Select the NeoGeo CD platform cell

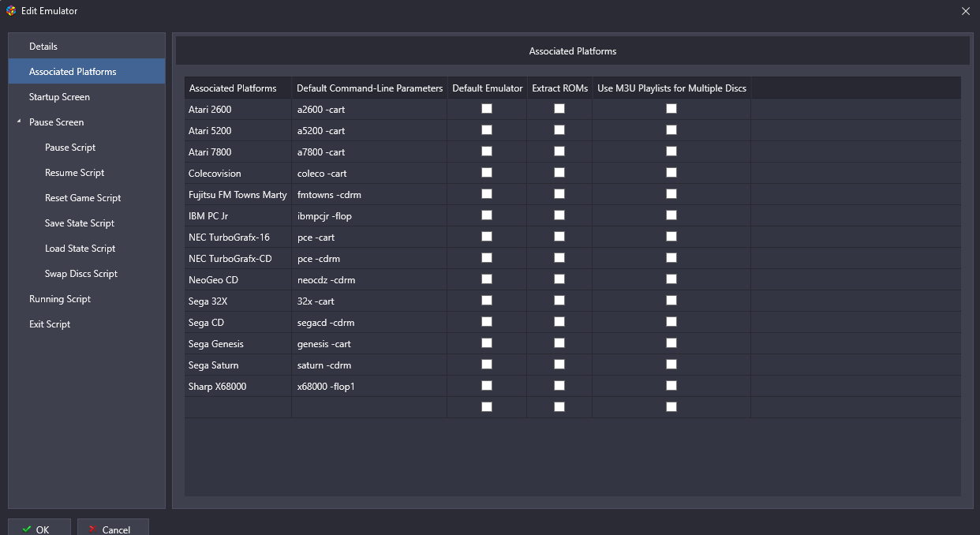[x=238, y=280]
